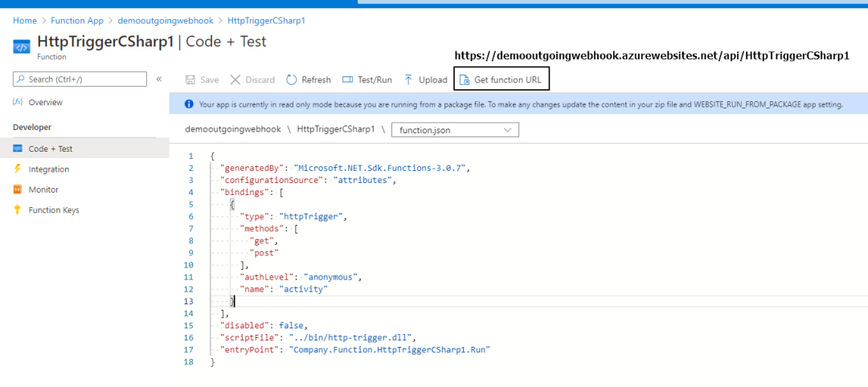Click the Test/Run panel icon
Screen dimensions: 868x387
(348, 79)
